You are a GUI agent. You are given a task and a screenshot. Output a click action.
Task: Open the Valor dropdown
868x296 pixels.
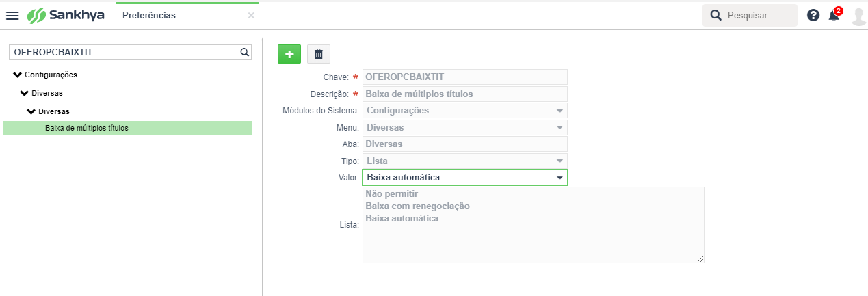click(464, 178)
